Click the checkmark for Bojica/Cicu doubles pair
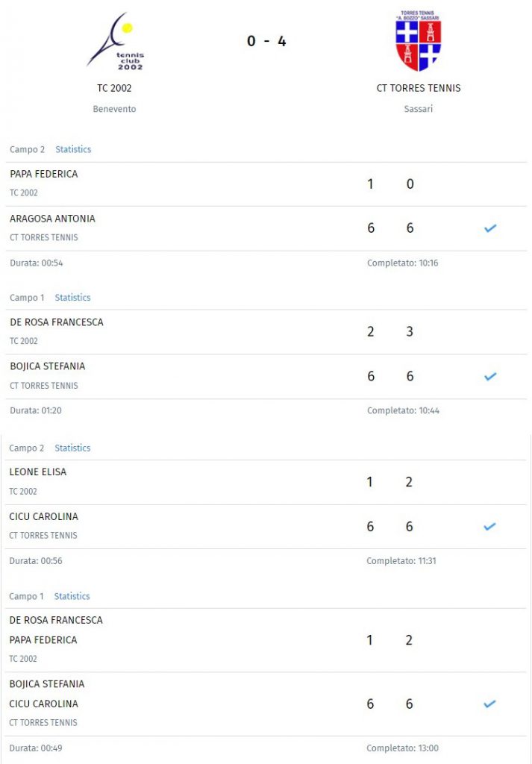The height and width of the screenshot is (764, 532). pyautogui.click(x=489, y=704)
